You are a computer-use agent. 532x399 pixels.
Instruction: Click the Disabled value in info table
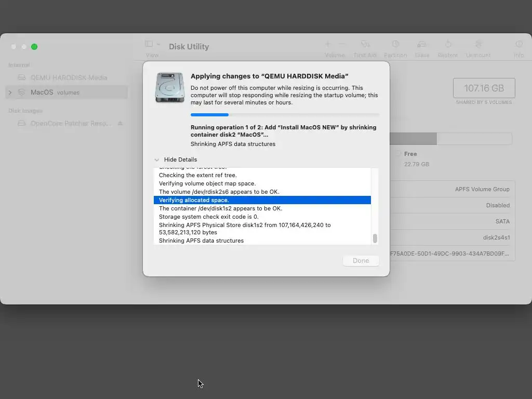point(498,205)
